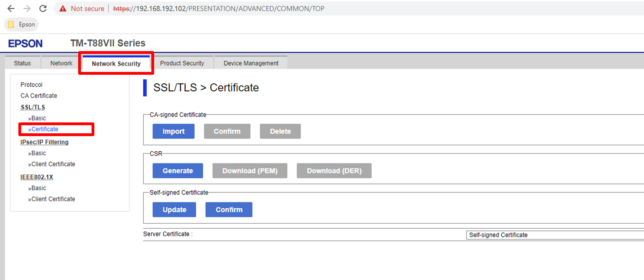Open the Epson bookmark folder

21,24
